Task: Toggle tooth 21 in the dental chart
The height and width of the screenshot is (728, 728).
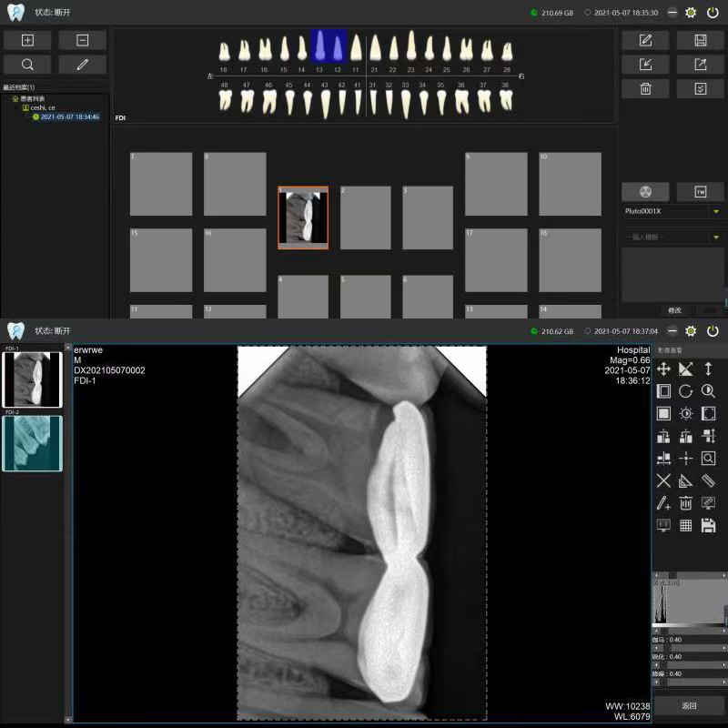Action: pyautogui.click(x=374, y=50)
